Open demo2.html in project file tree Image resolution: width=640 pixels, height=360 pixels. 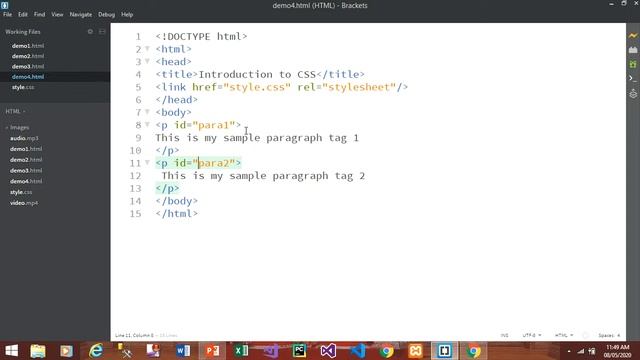[x=26, y=160]
